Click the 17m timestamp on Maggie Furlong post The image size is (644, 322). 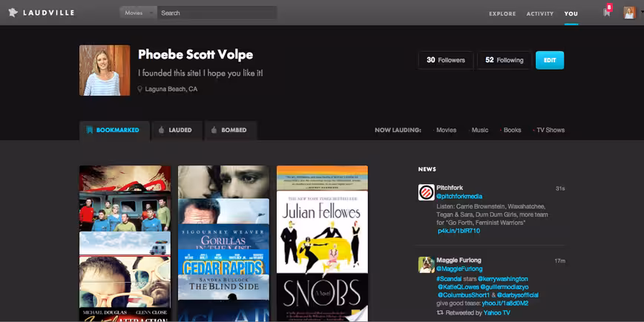click(560, 261)
